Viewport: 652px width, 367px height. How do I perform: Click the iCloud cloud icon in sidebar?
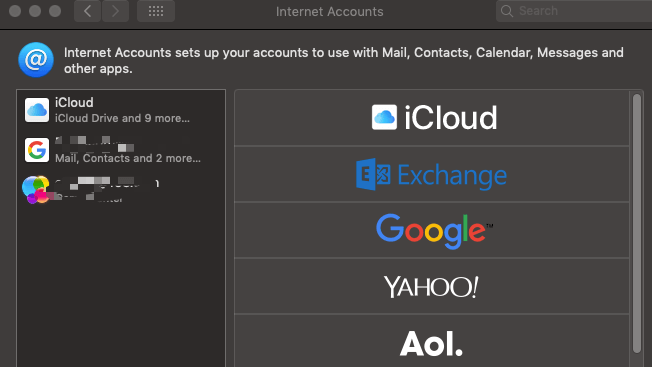coord(37,110)
